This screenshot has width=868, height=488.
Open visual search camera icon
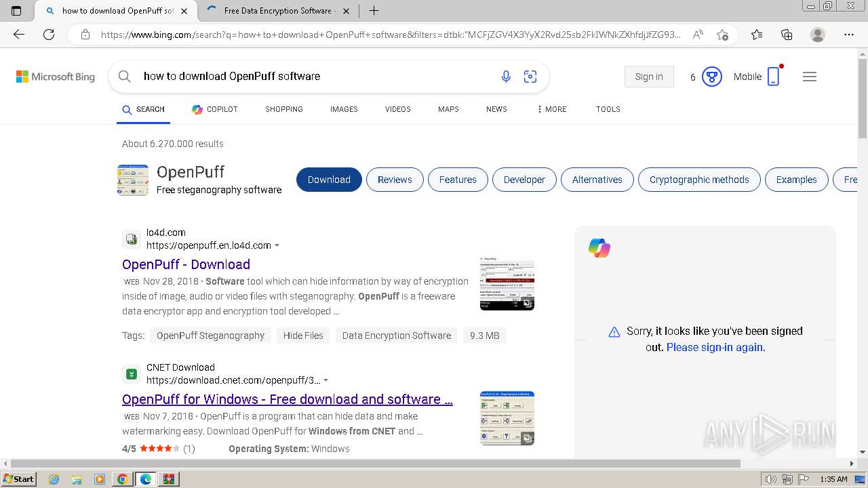pyautogui.click(x=530, y=77)
